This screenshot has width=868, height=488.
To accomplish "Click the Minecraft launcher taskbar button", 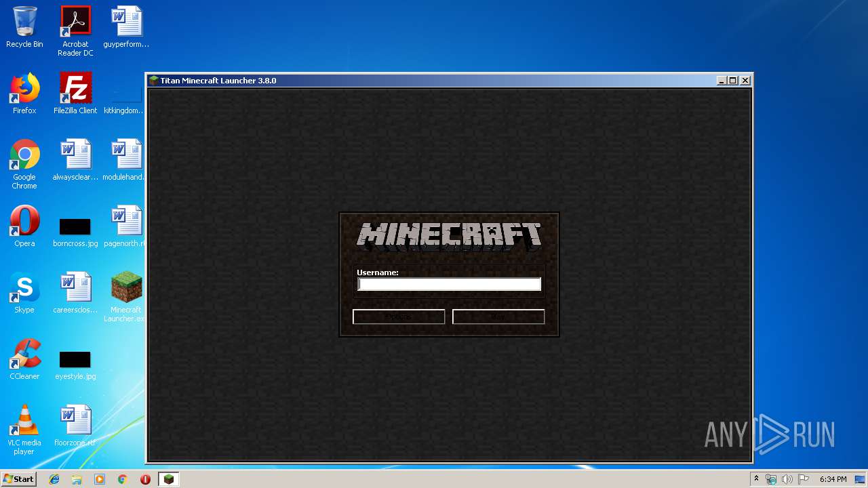I will [x=168, y=479].
